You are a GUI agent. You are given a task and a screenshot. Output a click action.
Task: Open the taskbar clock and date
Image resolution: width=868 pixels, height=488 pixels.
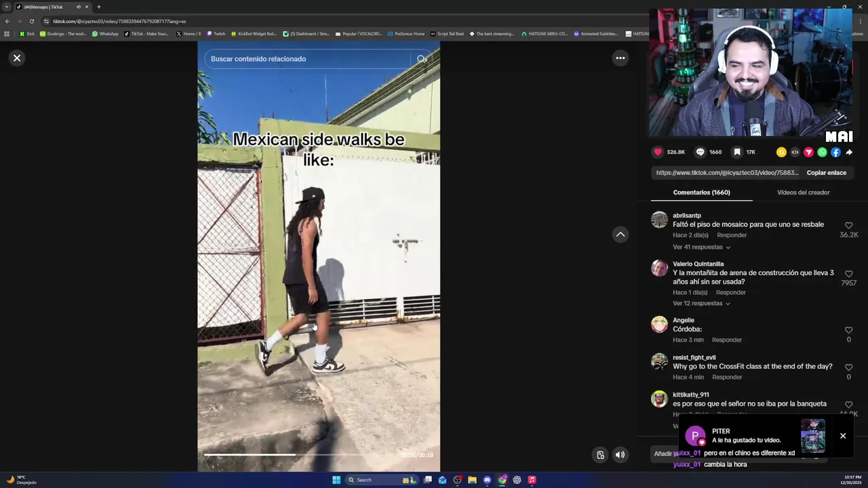click(853, 480)
